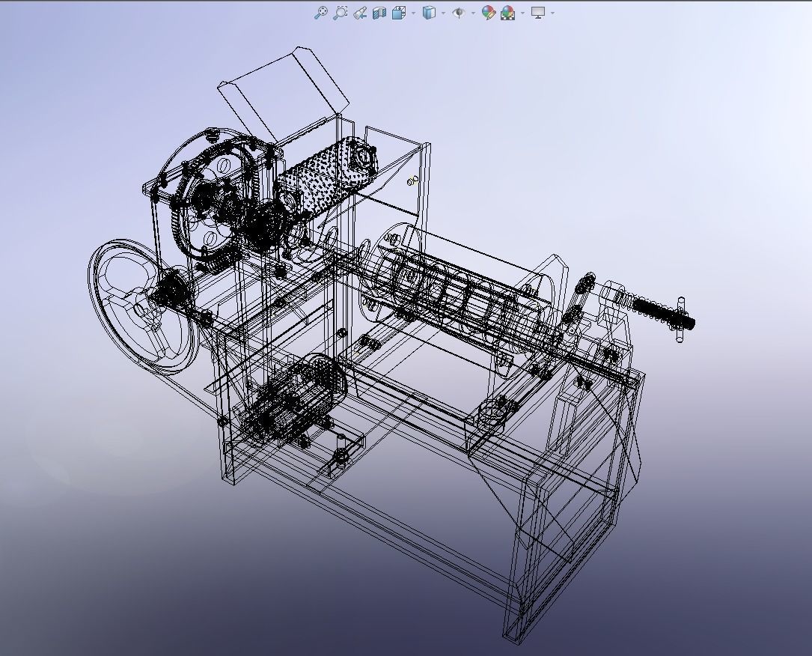Viewport: 812px width, 656px height.
Task: Open the View Orientation cube
Action: 399,13
